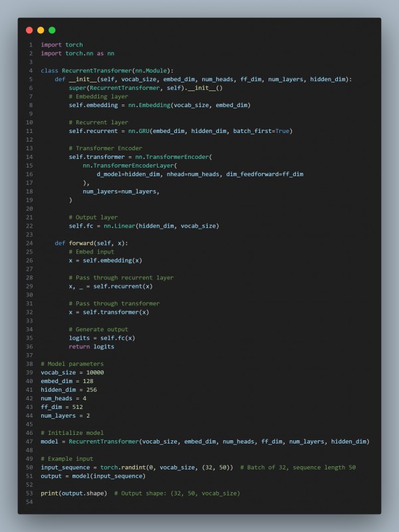Click 'x, _ = self.recurrent(x)' line
399x532 pixels.
pos(110,287)
